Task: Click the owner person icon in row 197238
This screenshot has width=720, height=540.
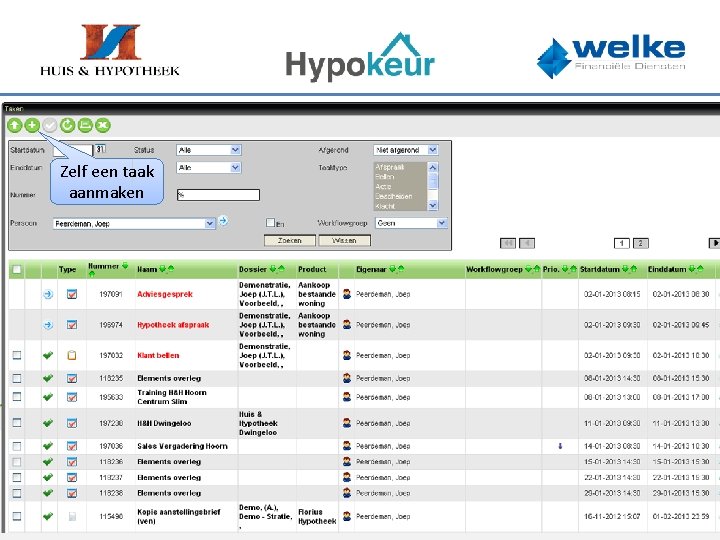Action: coord(347,423)
